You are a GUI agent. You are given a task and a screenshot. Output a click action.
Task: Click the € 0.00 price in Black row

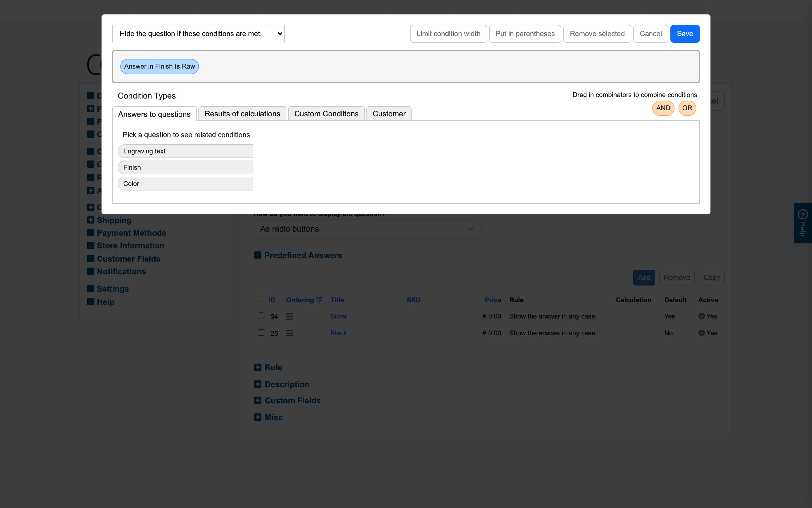click(x=492, y=333)
